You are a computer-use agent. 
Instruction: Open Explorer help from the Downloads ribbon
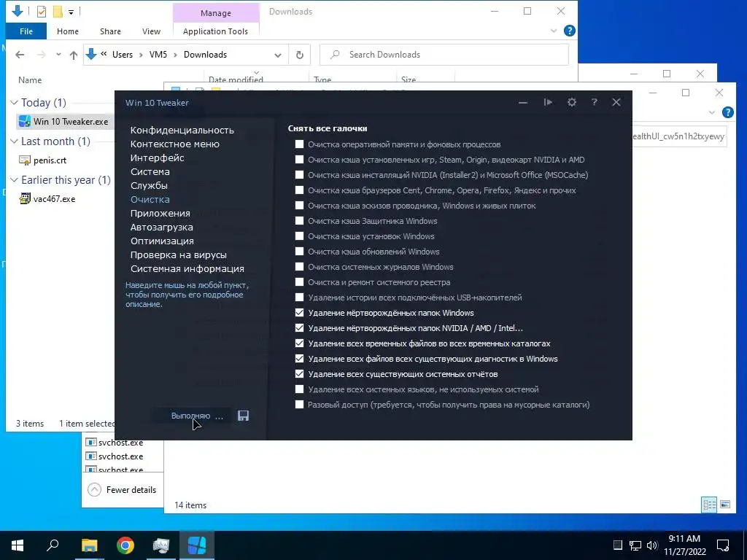[x=569, y=31]
